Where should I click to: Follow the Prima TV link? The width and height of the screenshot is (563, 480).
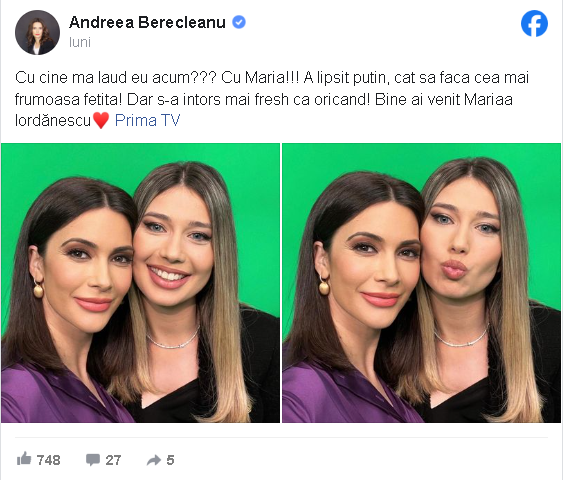[x=147, y=120]
